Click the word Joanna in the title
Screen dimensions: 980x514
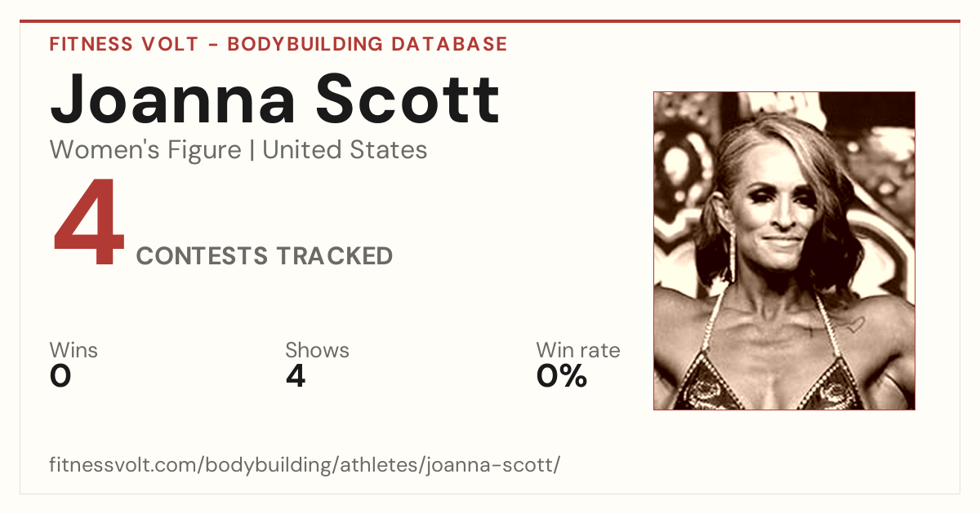pyautogui.click(x=173, y=99)
